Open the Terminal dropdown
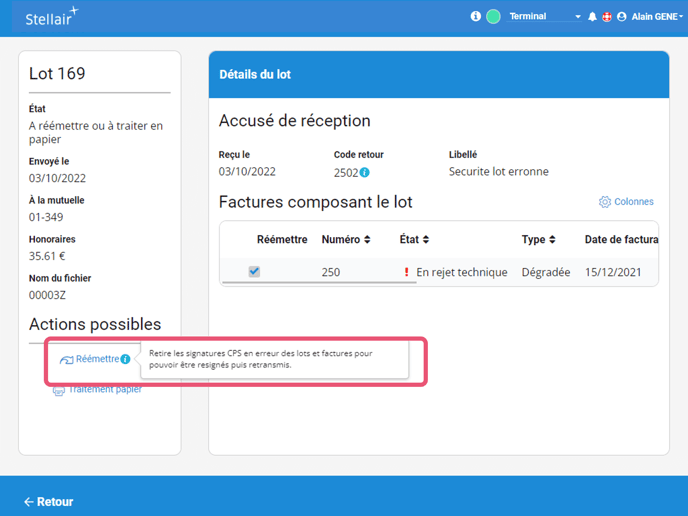 (545, 17)
